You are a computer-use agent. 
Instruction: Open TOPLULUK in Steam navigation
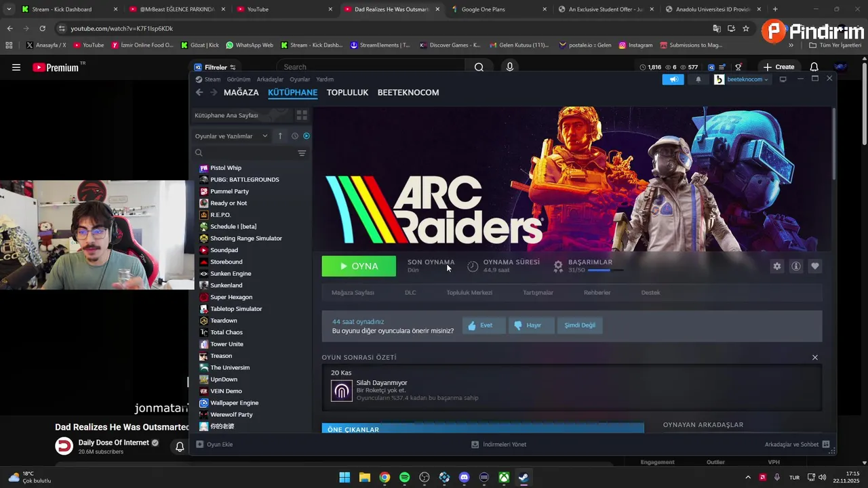pos(347,92)
